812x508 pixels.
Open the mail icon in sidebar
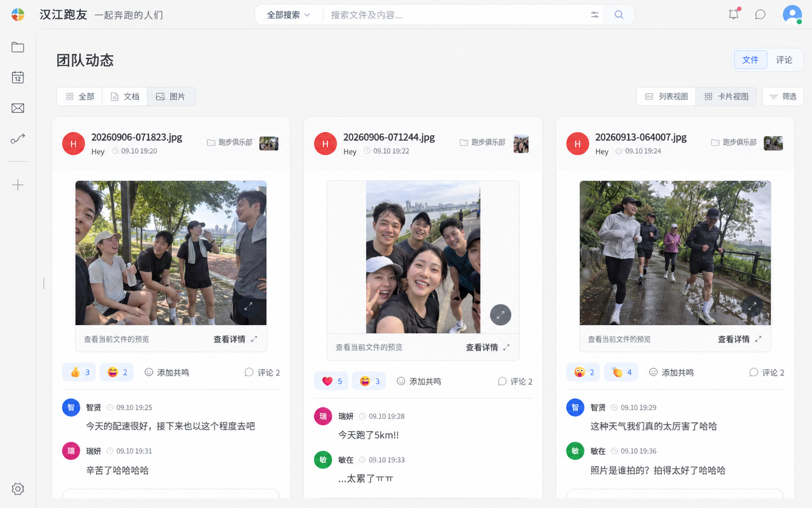pyautogui.click(x=18, y=108)
